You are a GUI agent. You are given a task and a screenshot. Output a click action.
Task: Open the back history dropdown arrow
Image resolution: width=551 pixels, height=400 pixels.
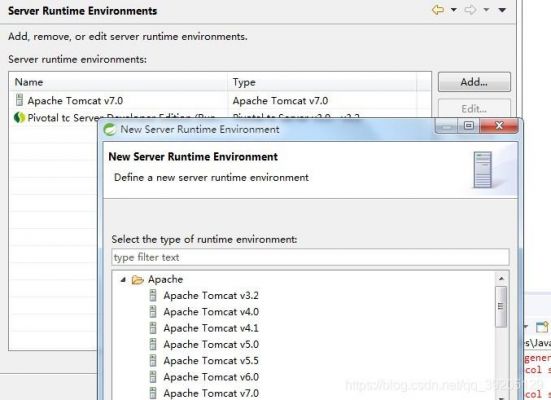tap(454, 10)
